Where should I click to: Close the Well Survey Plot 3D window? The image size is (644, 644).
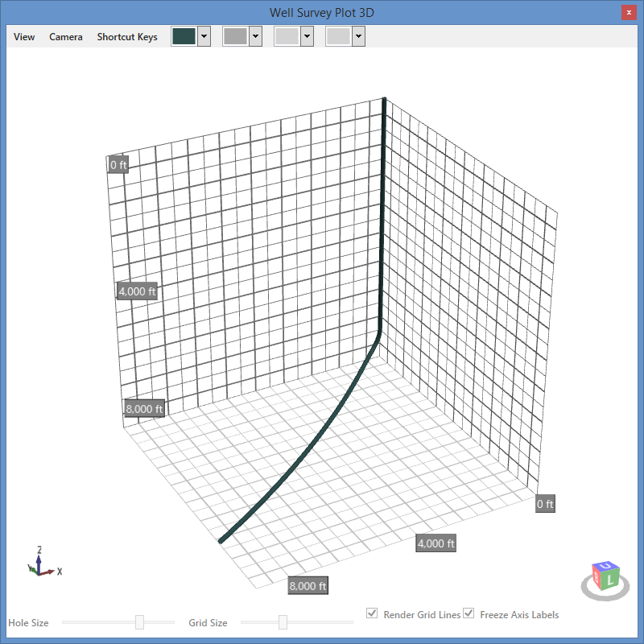pyautogui.click(x=629, y=12)
